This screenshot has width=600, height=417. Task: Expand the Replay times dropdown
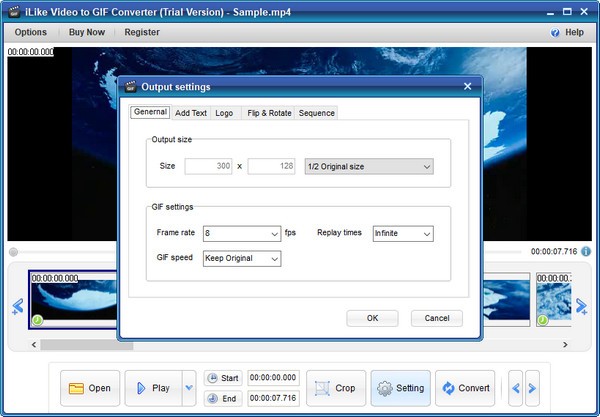(402, 233)
